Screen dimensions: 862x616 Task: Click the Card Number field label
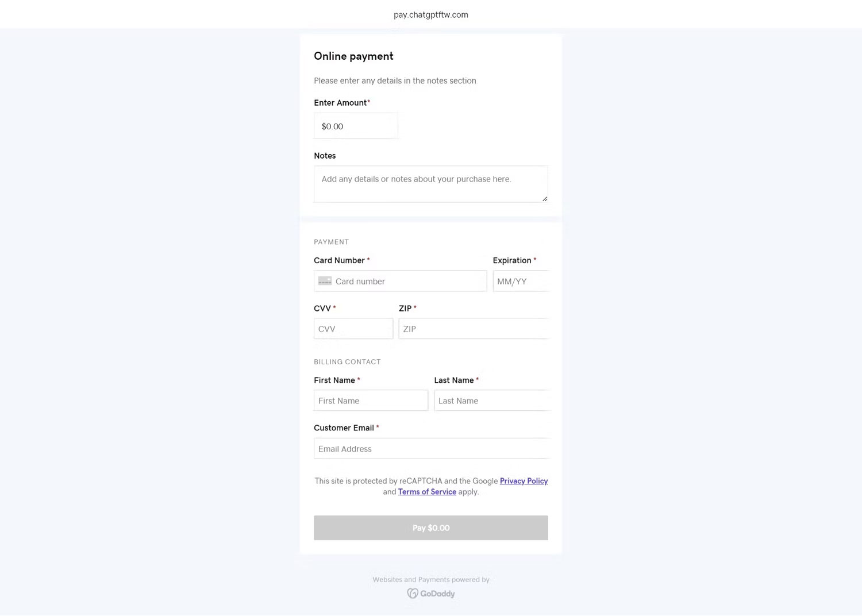coord(339,260)
